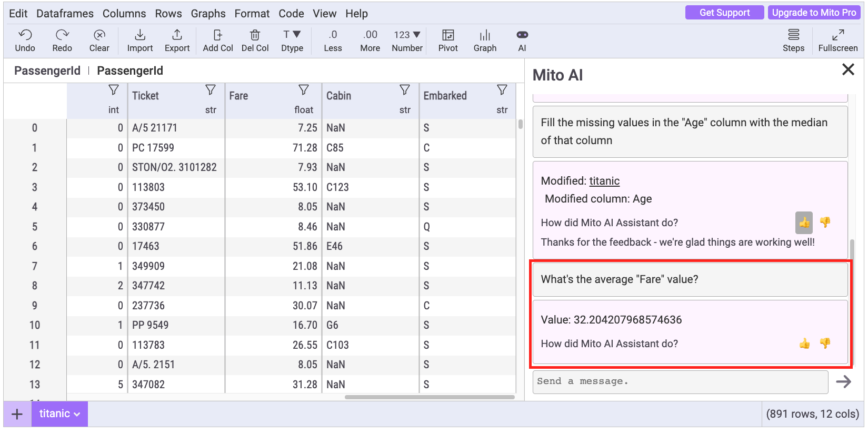The height and width of the screenshot is (434, 868).
Task: Open the Dtype dropdown
Action: [x=292, y=40]
